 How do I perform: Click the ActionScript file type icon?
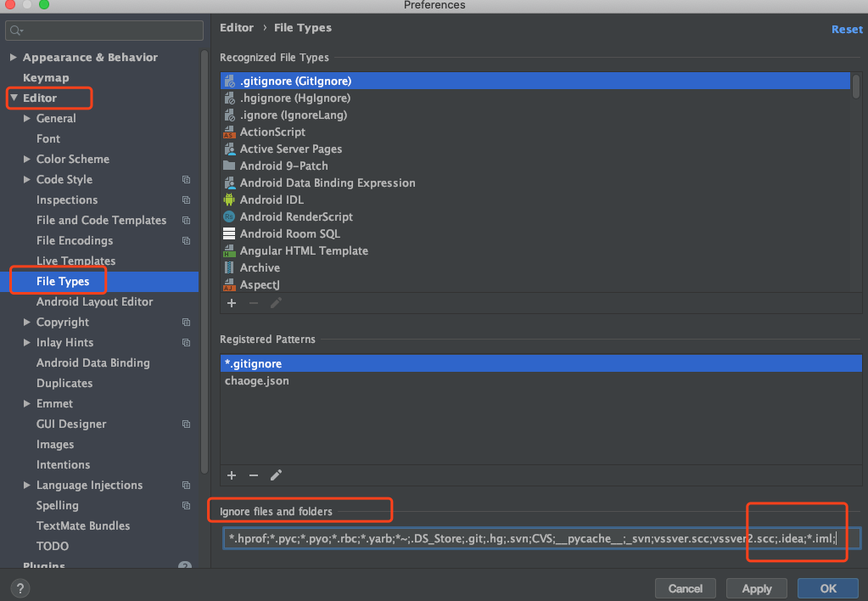coord(229,132)
